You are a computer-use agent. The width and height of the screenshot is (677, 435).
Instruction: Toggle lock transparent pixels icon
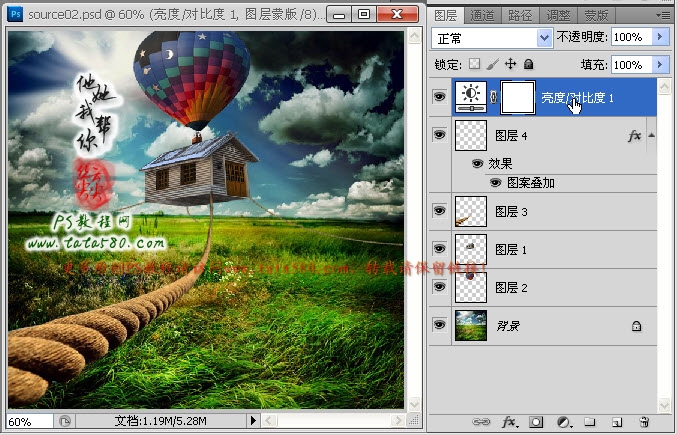click(x=475, y=64)
